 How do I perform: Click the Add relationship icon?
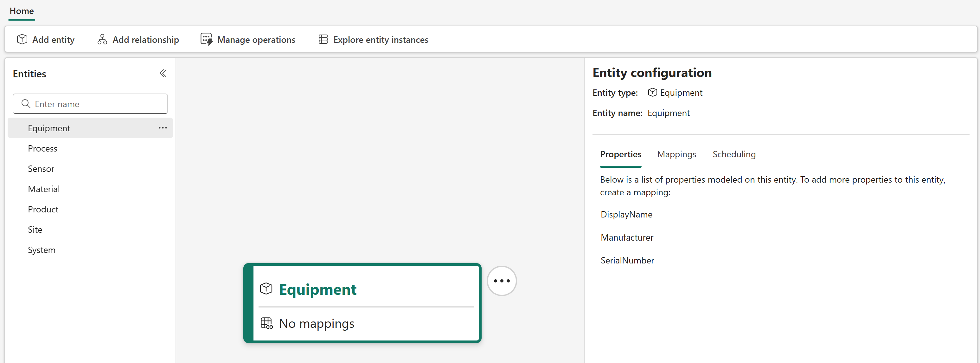click(x=102, y=39)
